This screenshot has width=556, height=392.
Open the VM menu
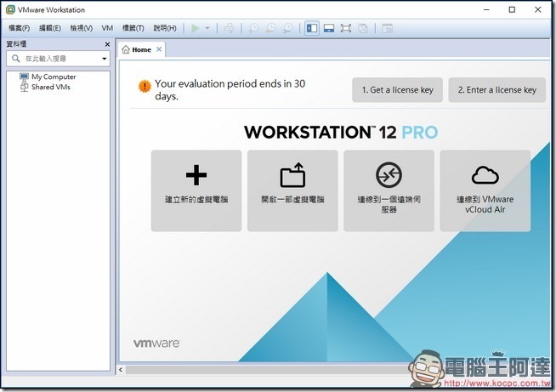point(107,28)
